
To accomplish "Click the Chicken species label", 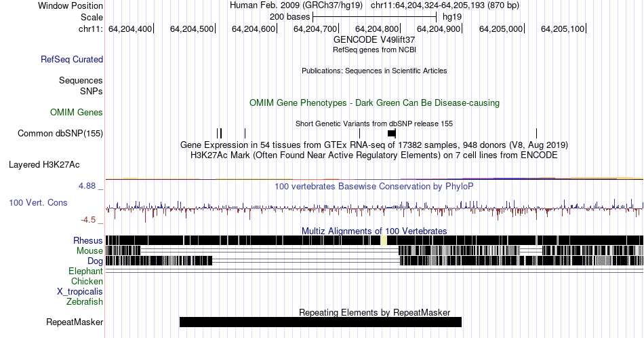I will 87,281.
